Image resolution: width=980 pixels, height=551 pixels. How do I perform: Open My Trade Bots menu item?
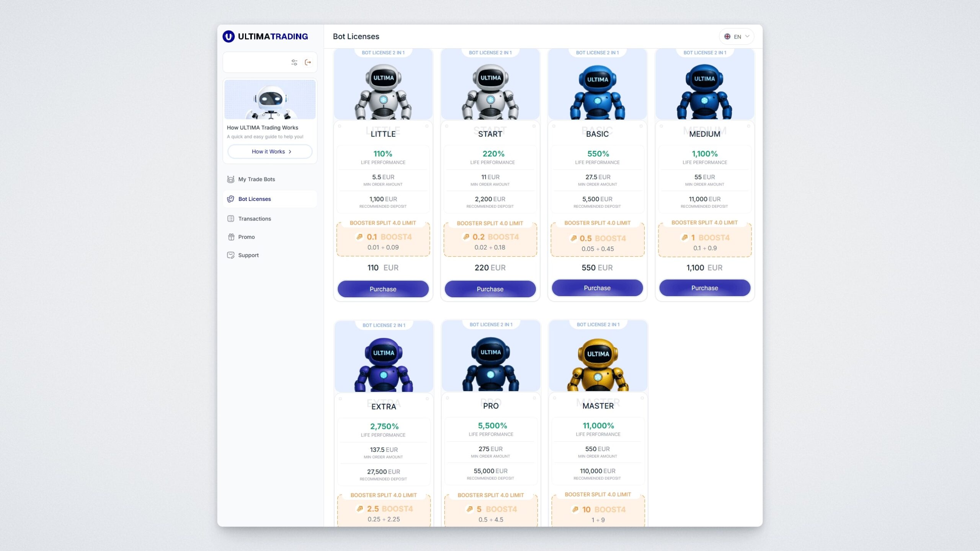pos(270,179)
